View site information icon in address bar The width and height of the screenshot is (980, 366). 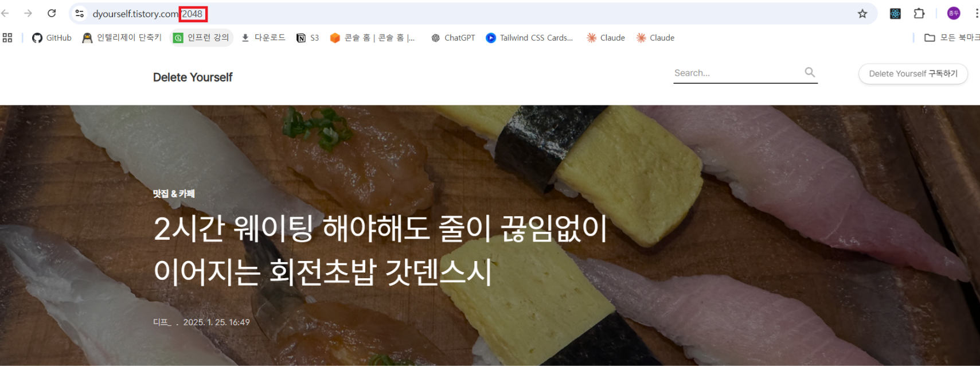click(80, 13)
